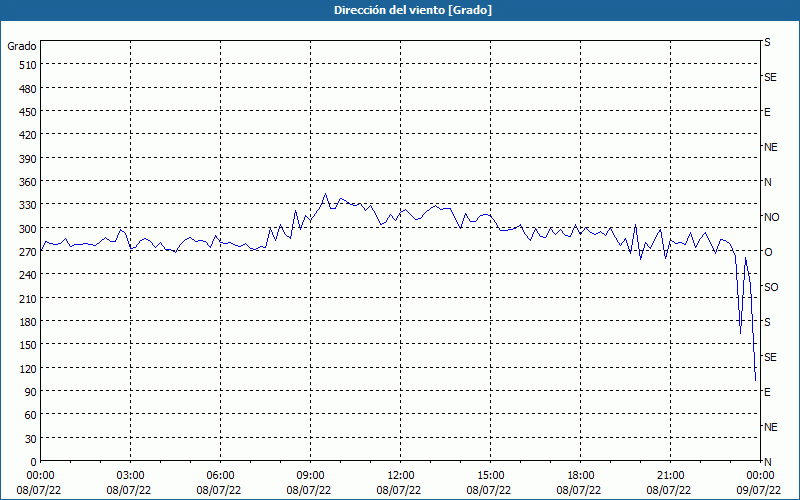
Task: Choose the 300 degree axis label
Action: (x=29, y=229)
